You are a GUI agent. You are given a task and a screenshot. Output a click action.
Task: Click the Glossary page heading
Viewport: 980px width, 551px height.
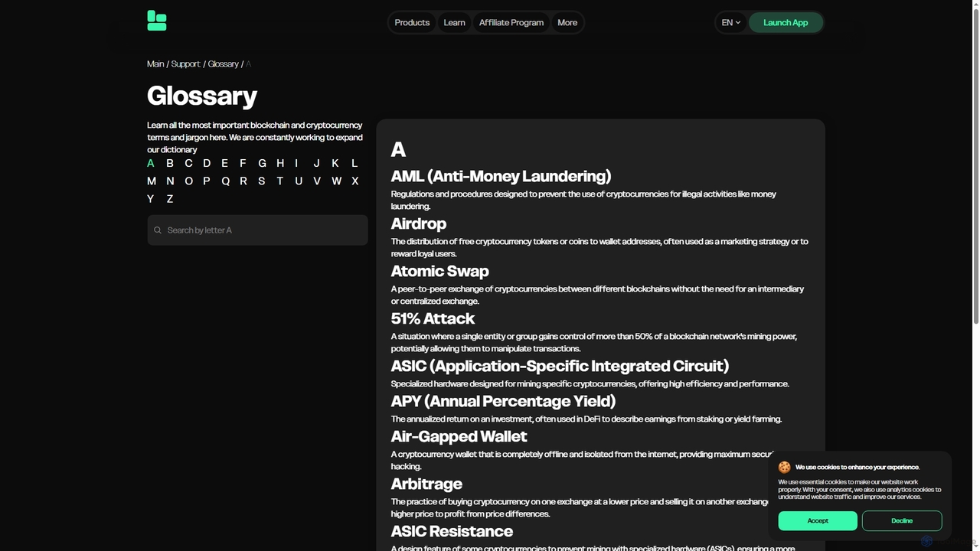(x=202, y=96)
